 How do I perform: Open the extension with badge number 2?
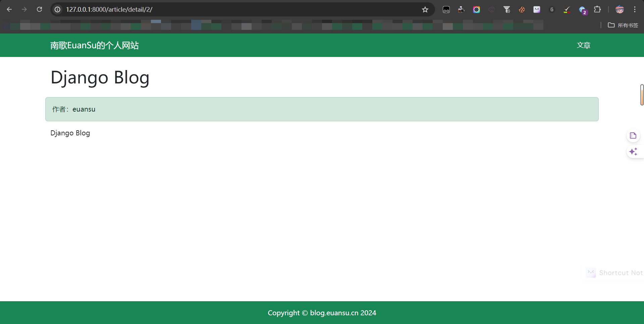pos(582,10)
